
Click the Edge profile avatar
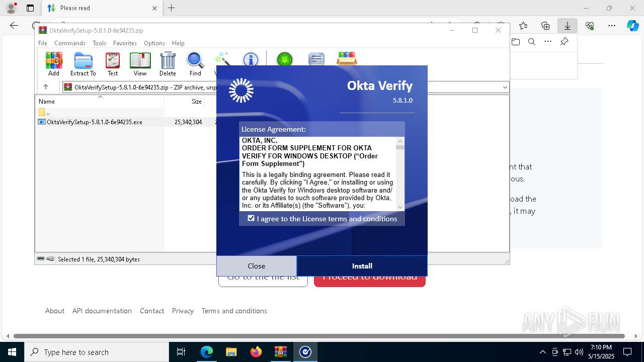11,8
